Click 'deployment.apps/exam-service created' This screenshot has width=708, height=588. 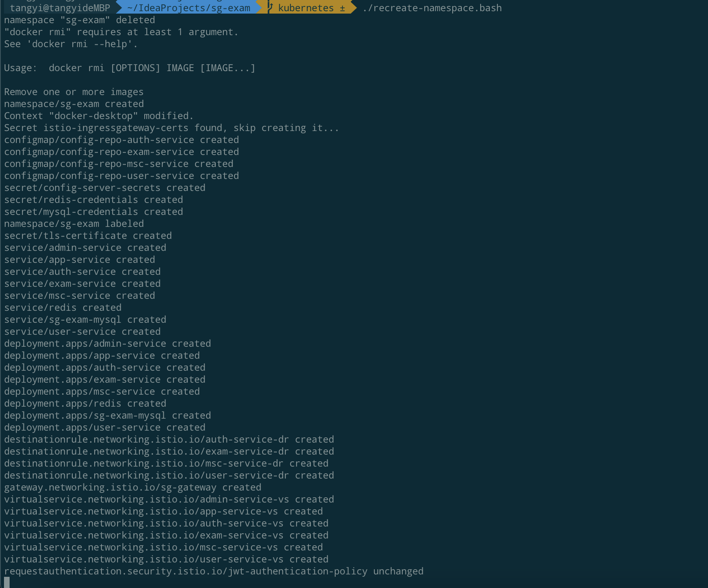[105, 379]
